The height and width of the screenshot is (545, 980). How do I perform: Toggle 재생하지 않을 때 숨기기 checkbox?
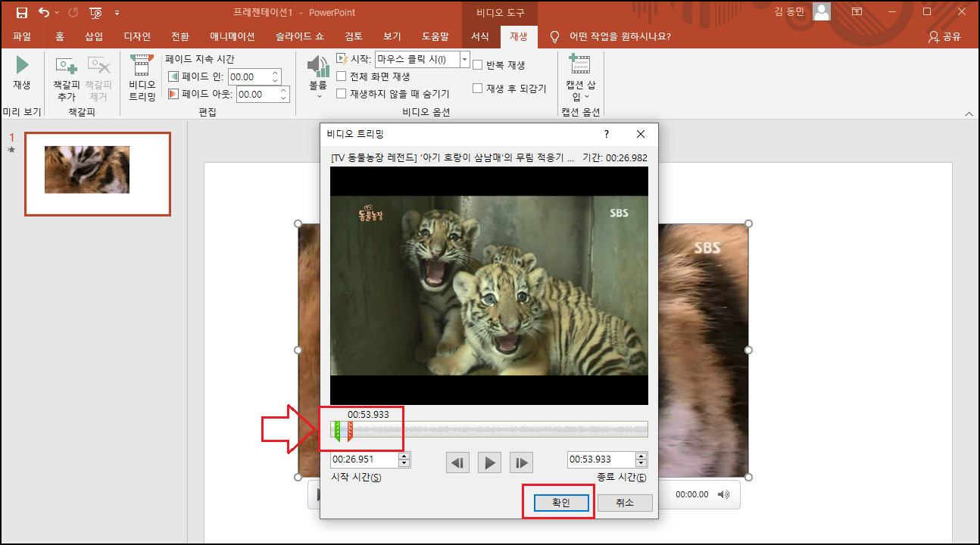(x=342, y=94)
